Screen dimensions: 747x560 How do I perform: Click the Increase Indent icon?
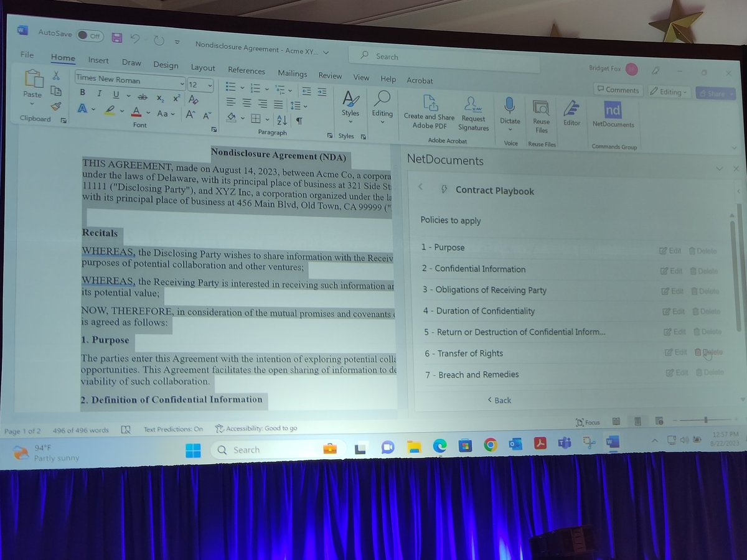[x=321, y=92]
